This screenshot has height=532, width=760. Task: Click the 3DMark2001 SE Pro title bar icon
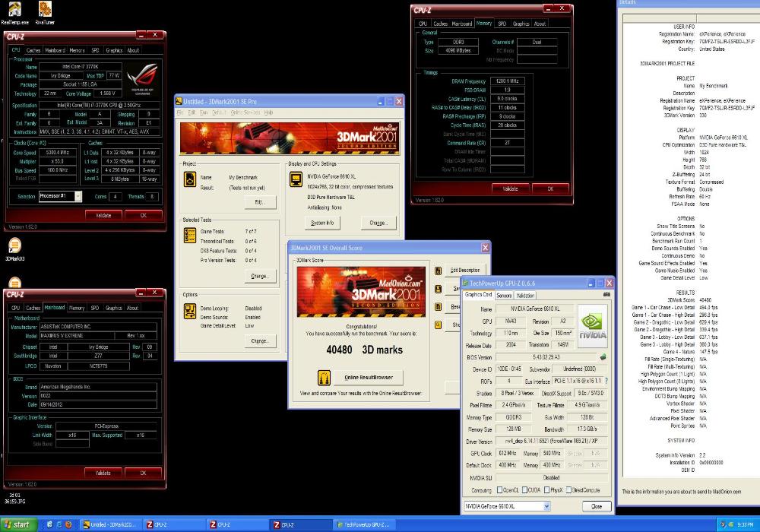(x=179, y=101)
